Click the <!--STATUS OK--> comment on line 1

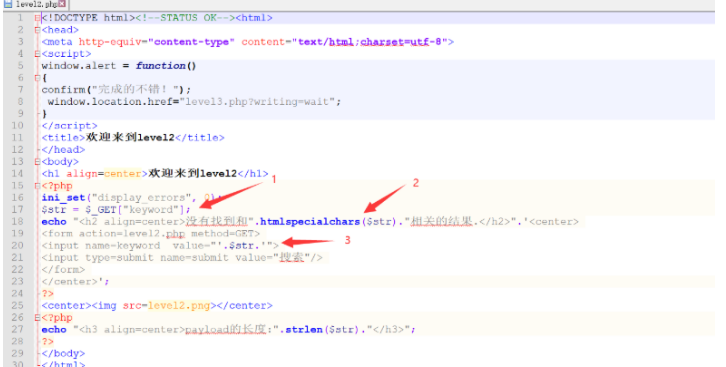(185, 18)
